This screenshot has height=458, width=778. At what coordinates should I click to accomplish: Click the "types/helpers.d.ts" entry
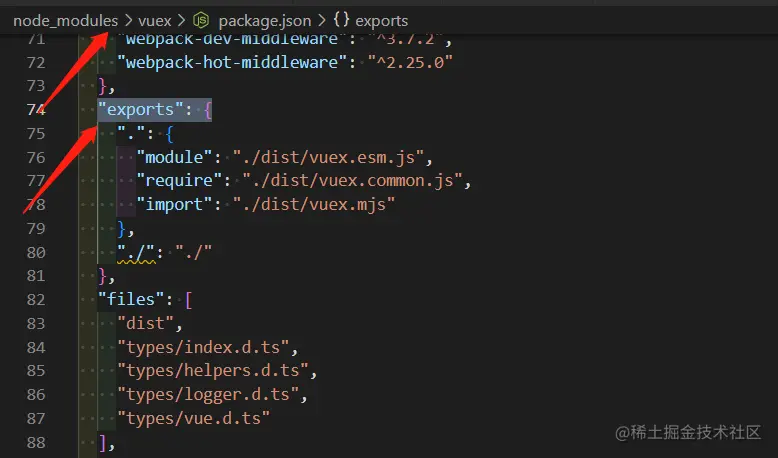click(213, 370)
